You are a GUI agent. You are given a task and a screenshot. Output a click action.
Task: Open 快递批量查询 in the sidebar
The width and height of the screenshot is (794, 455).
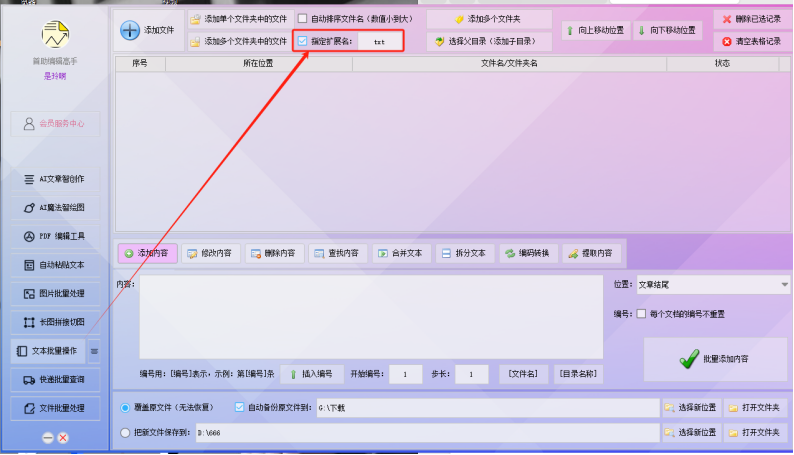(55, 380)
